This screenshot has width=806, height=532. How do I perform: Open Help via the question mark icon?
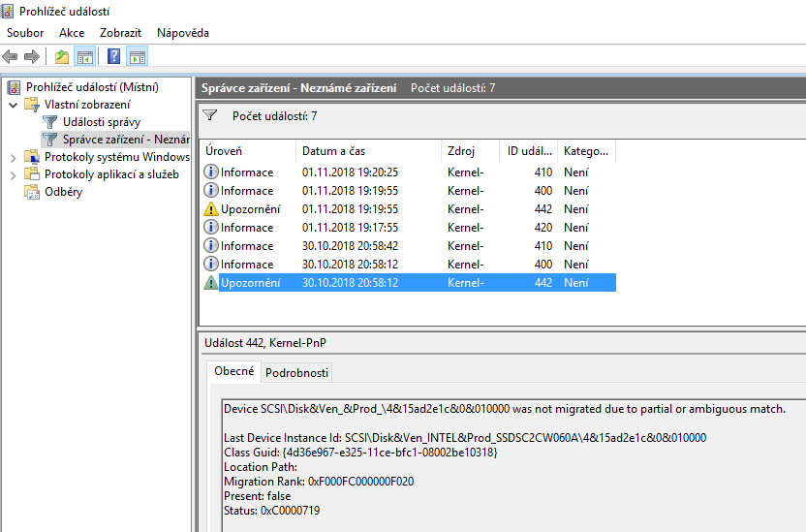click(113, 56)
